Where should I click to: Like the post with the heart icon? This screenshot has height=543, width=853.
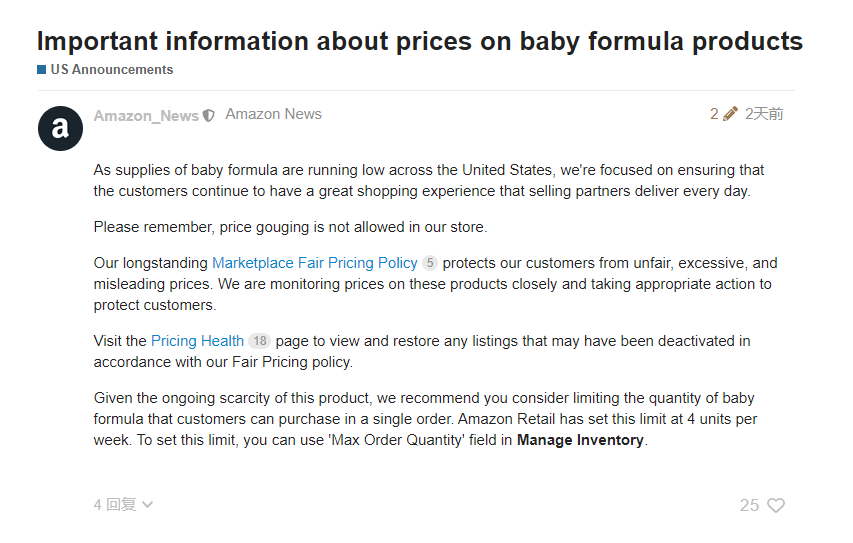click(775, 506)
